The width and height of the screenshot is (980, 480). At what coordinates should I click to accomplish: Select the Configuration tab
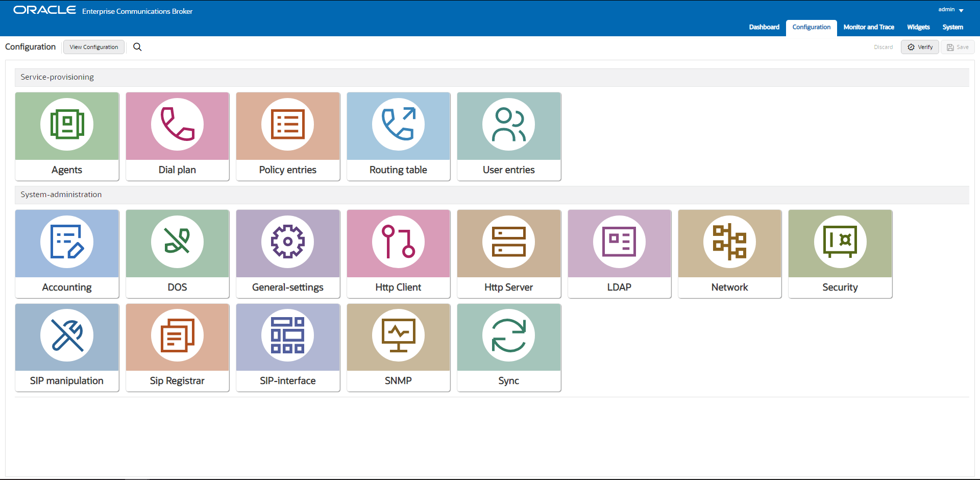pyautogui.click(x=812, y=28)
